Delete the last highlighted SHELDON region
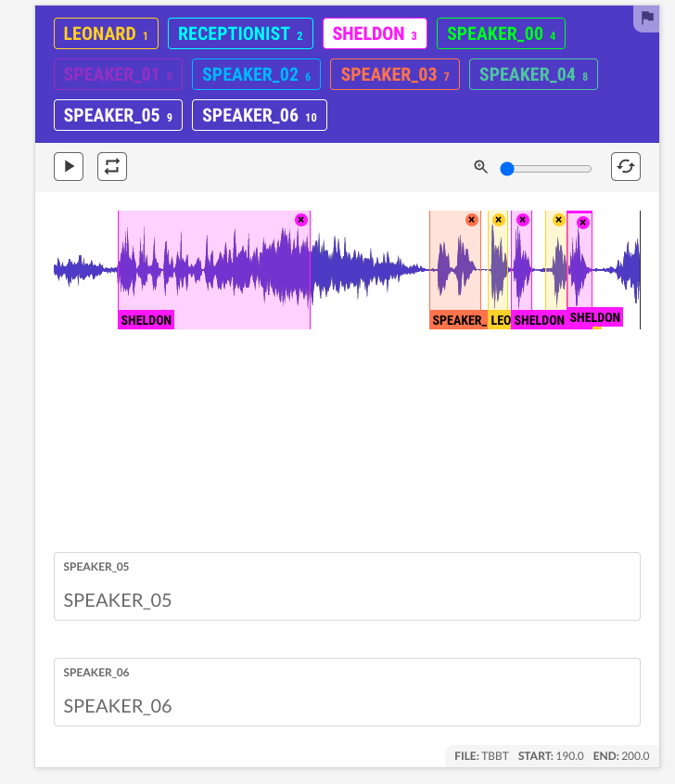This screenshot has height=784, width=675. coord(582,223)
